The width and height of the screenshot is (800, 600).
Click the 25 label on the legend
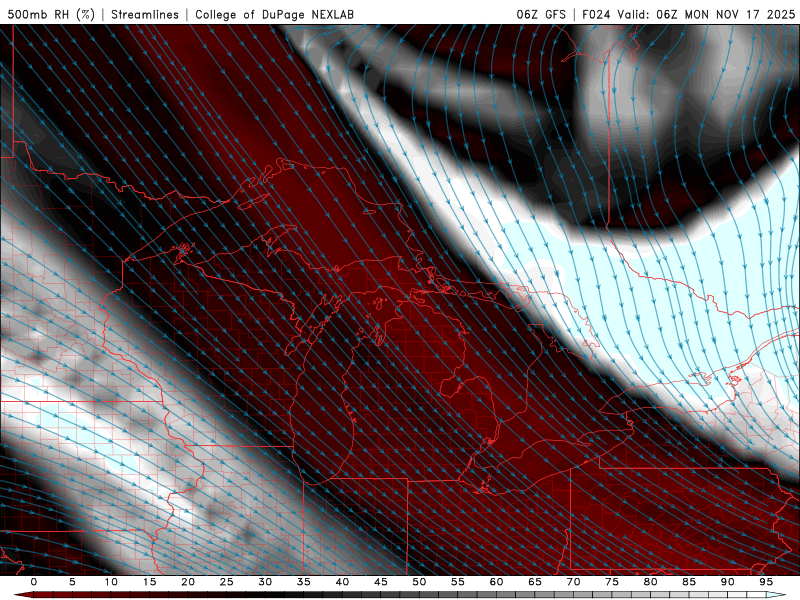(x=227, y=582)
